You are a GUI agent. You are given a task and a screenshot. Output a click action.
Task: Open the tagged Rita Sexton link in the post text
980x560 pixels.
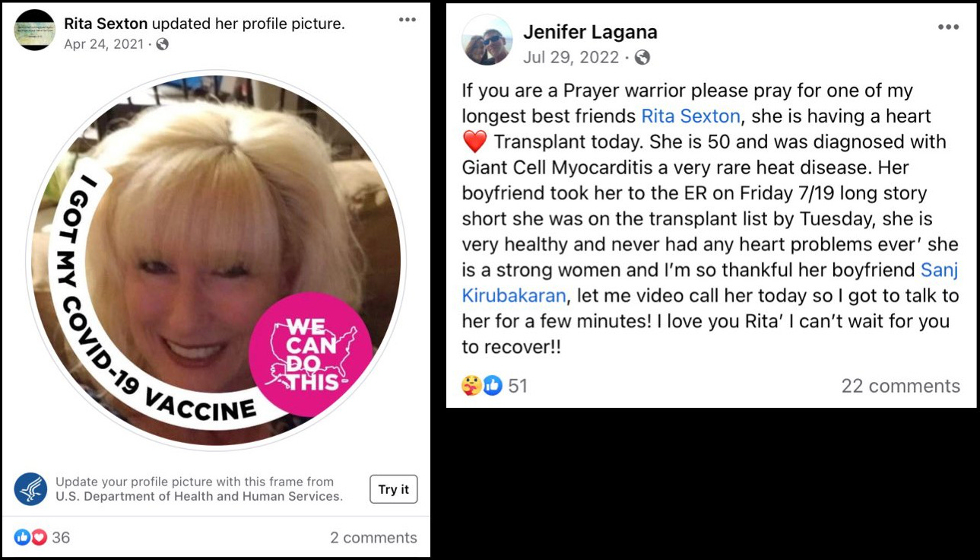pyautogui.click(x=690, y=116)
